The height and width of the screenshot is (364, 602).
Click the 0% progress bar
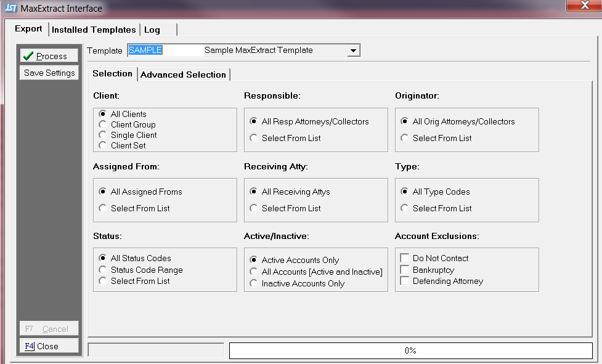(410, 350)
